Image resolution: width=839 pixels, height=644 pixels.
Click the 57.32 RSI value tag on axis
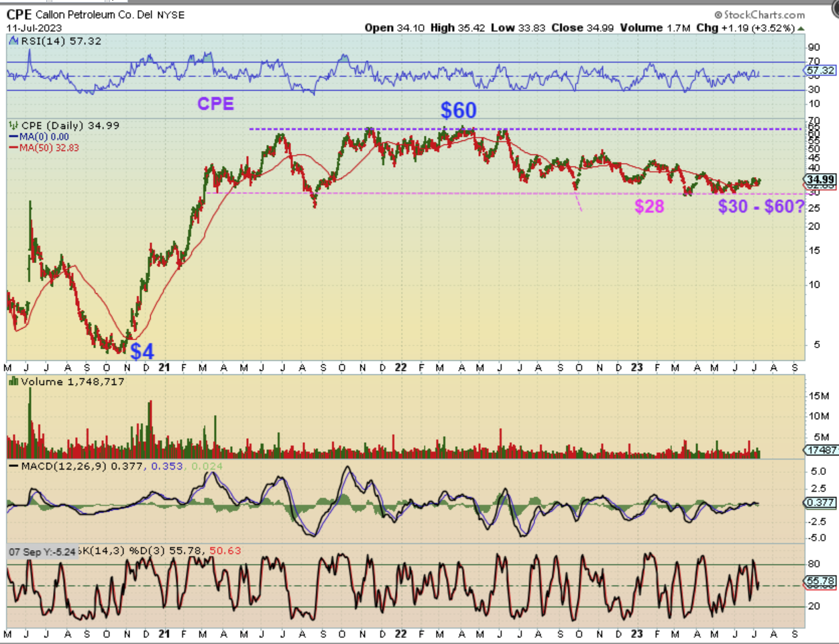[x=821, y=70]
